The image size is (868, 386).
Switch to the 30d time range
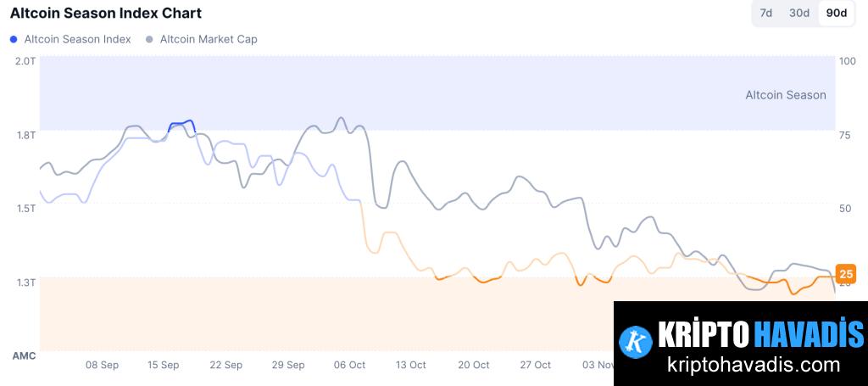(799, 14)
